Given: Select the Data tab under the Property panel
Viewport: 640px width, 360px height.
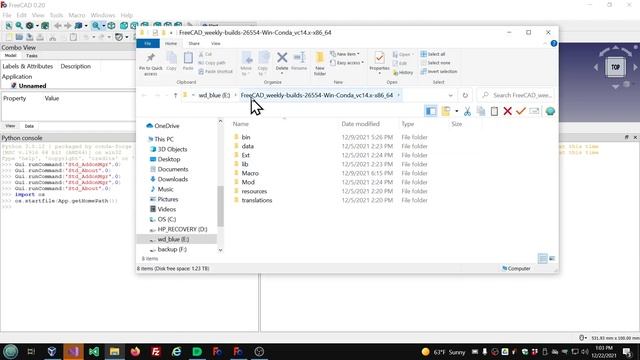Looking at the screenshot, I should [x=29, y=126].
